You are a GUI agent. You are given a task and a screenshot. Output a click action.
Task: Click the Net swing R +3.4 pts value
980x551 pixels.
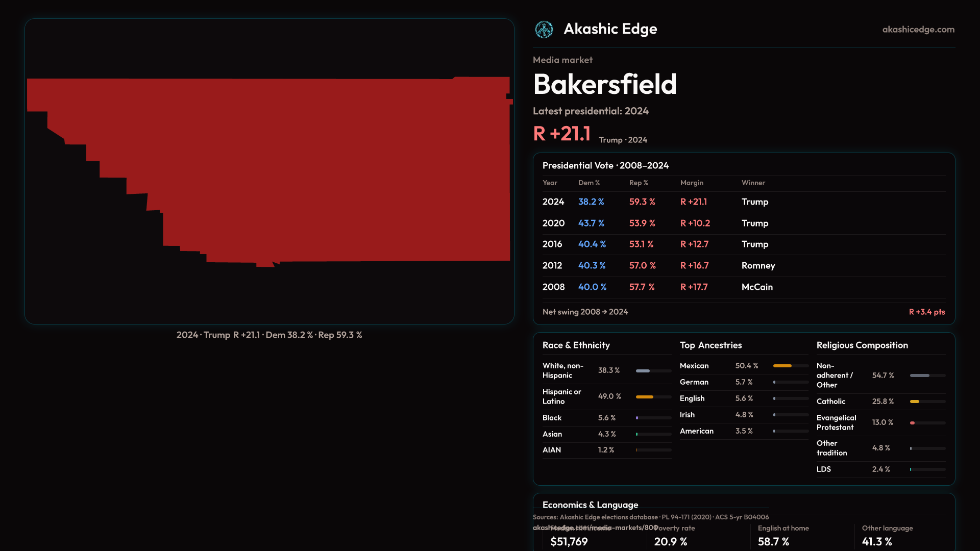click(x=926, y=312)
